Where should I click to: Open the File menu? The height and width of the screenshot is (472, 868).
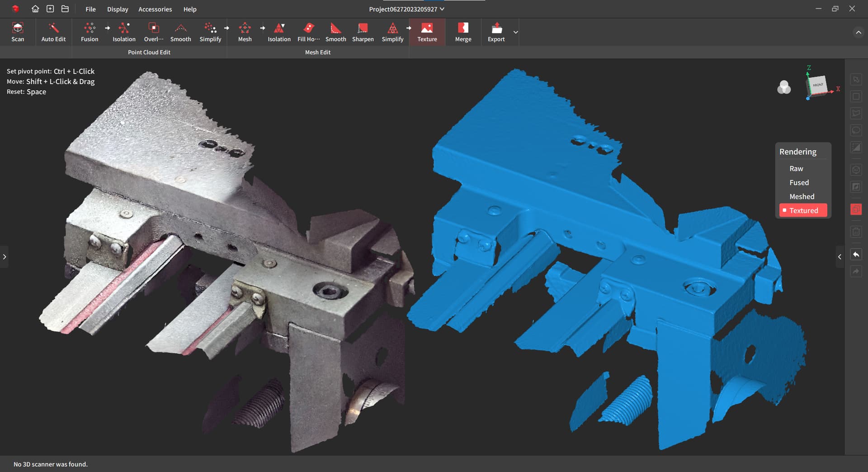click(x=90, y=9)
